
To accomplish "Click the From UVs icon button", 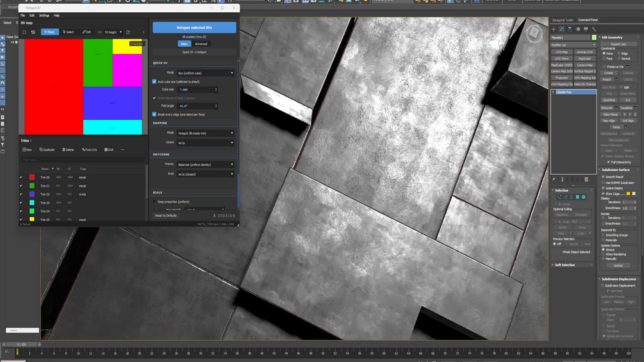I will click(x=90, y=150).
